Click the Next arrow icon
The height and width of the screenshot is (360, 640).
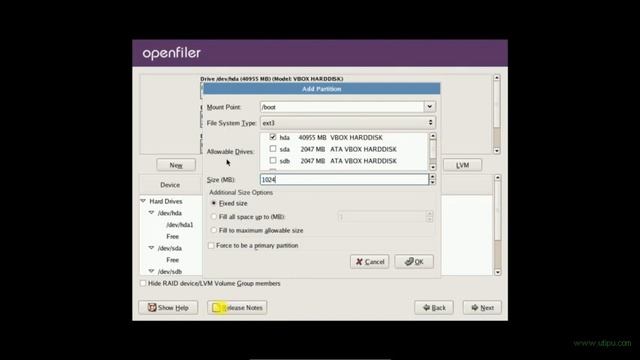pyautogui.click(x=475, y=307)
